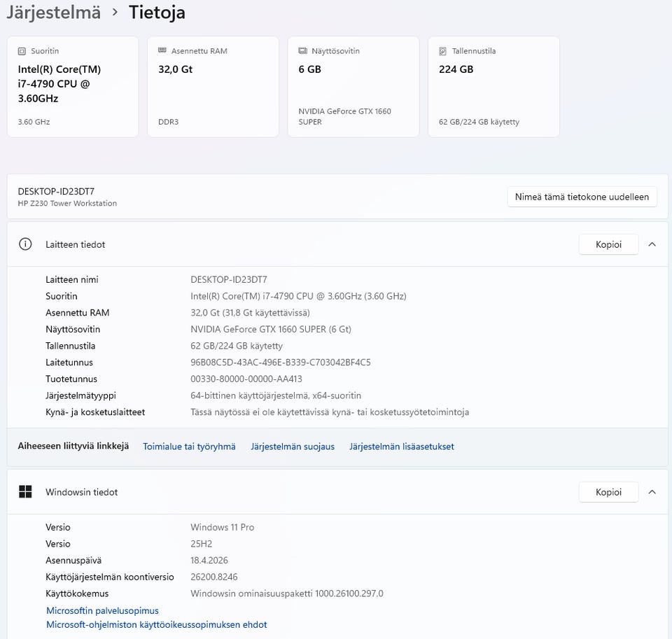The width and height of the screenshot is (672, 639).
Task: Open Toimialue tai työryhmä link
Action: 189,447
